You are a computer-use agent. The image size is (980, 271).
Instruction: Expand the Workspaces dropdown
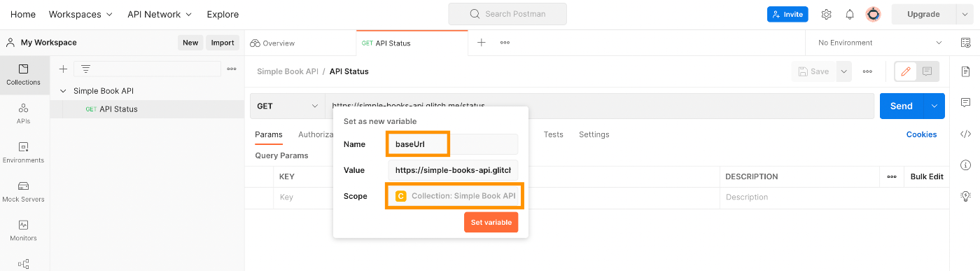[x=80, y=14]
